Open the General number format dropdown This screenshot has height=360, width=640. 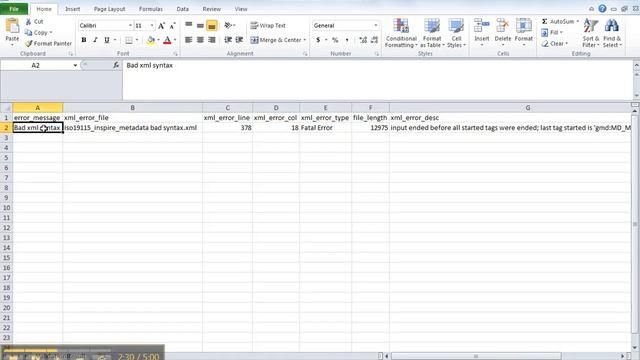tap(376, 25)
